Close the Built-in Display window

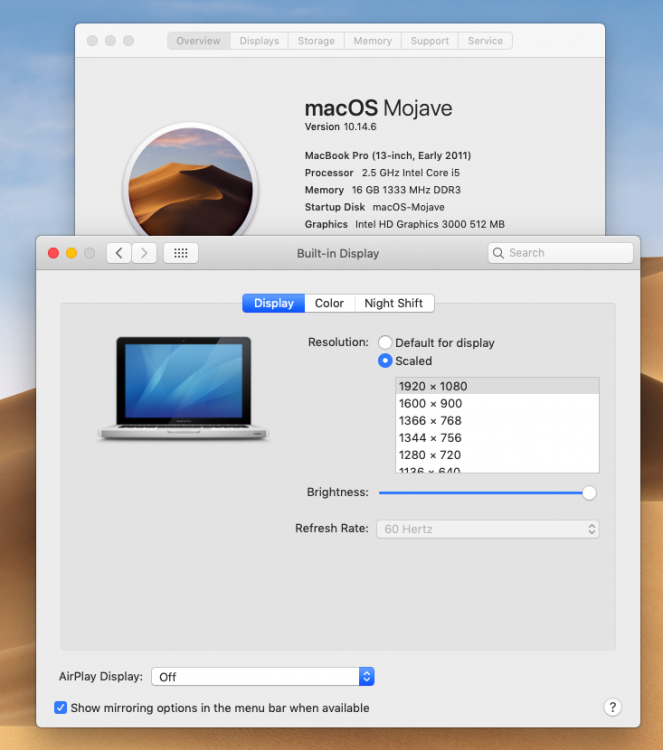[x=54, y=253]
